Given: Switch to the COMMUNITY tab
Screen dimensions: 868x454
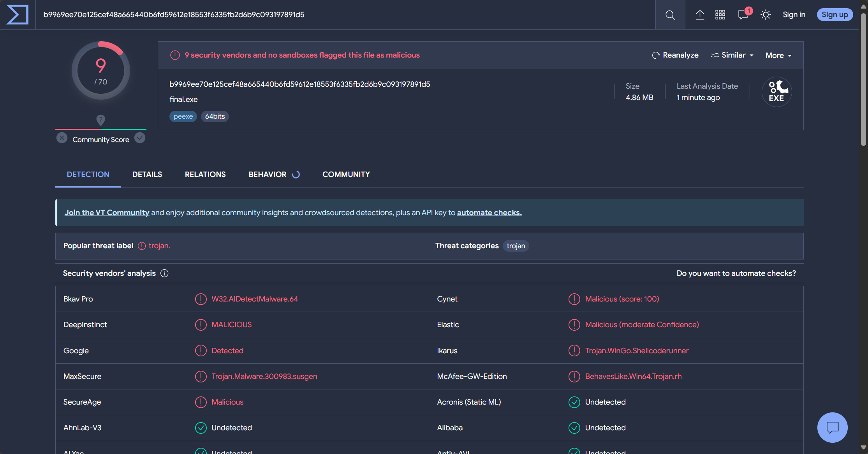Looking at the screenshot, I should coord(346,174).
